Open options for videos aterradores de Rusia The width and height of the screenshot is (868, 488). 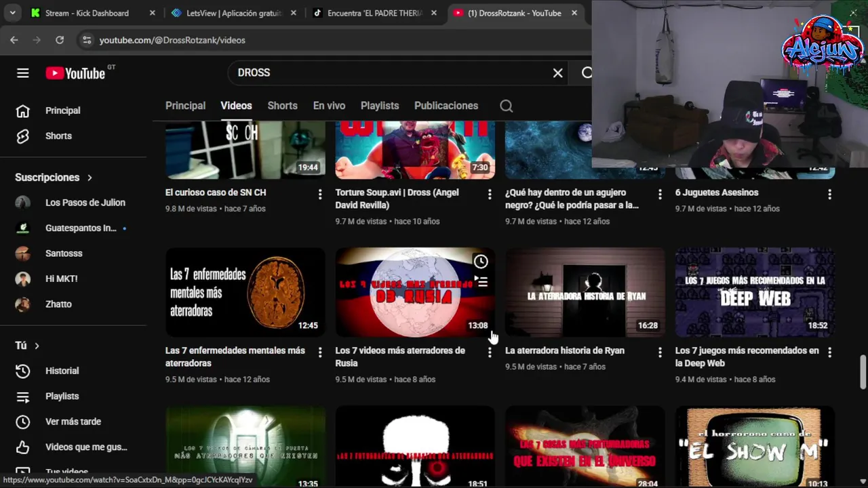pos(490,352)
